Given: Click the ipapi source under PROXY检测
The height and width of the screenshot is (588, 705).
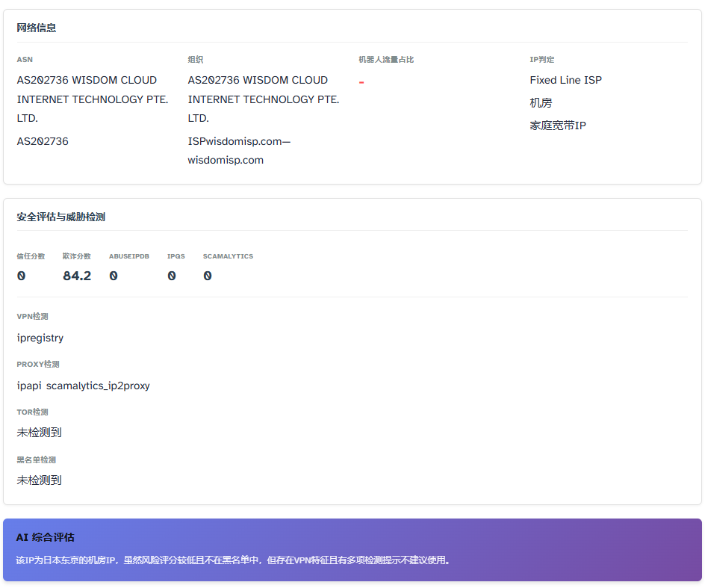Looking at the screenshot, I should (29, 386).
